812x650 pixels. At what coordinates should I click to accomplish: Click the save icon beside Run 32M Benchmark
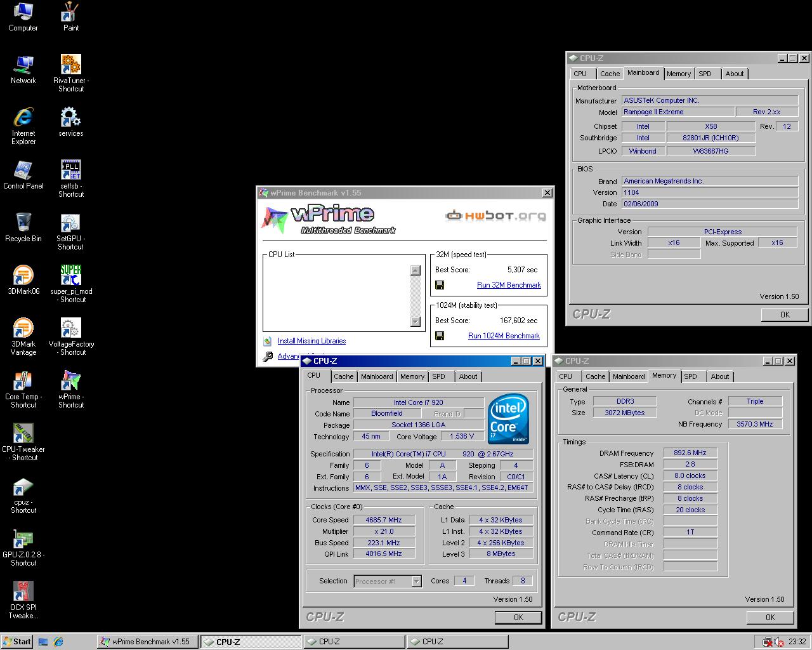440,286
